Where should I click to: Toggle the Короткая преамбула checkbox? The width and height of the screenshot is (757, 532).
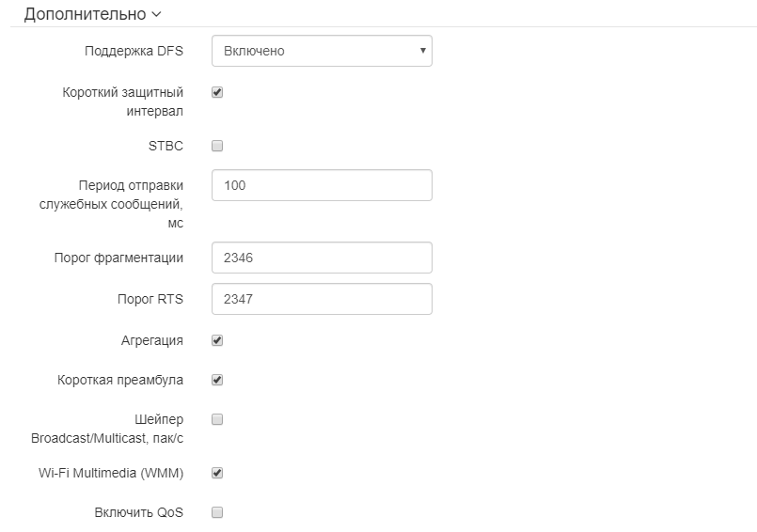(x=217, y=380)
